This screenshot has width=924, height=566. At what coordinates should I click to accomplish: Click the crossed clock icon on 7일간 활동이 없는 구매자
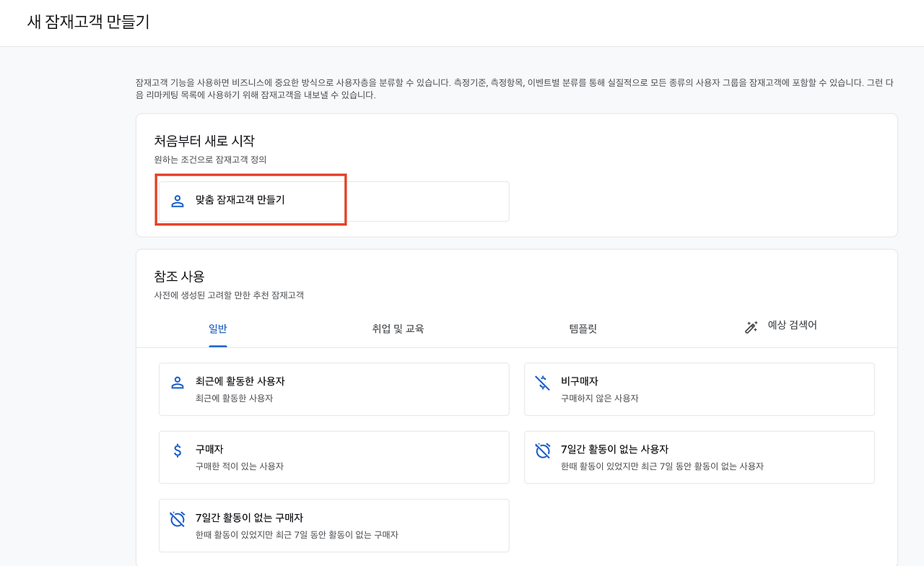click(177, 518)
